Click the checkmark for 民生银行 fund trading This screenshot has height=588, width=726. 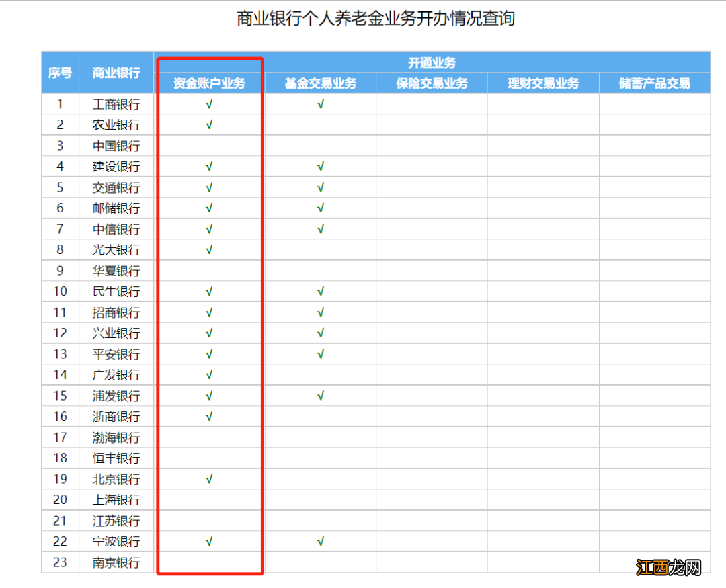(321, 291)
